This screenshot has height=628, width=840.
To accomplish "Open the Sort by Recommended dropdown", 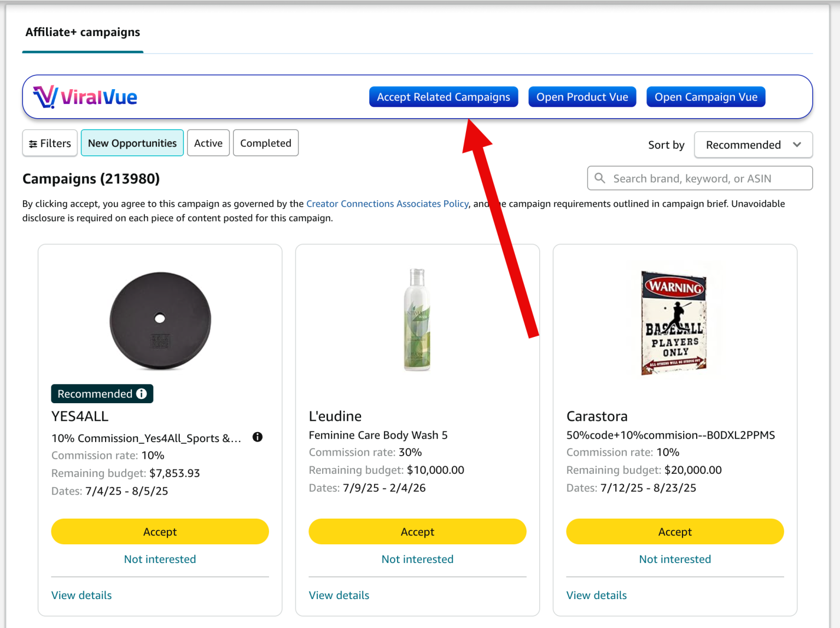I will [x=753, y=144].
